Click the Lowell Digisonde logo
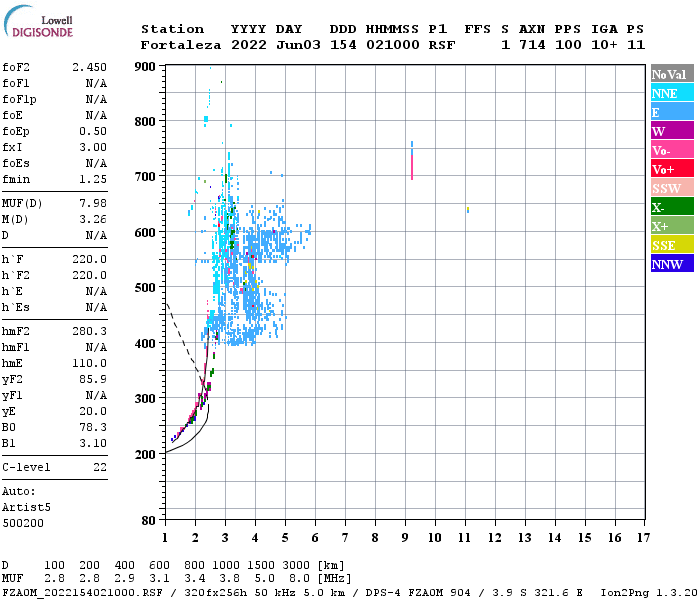 coord(38,22)
